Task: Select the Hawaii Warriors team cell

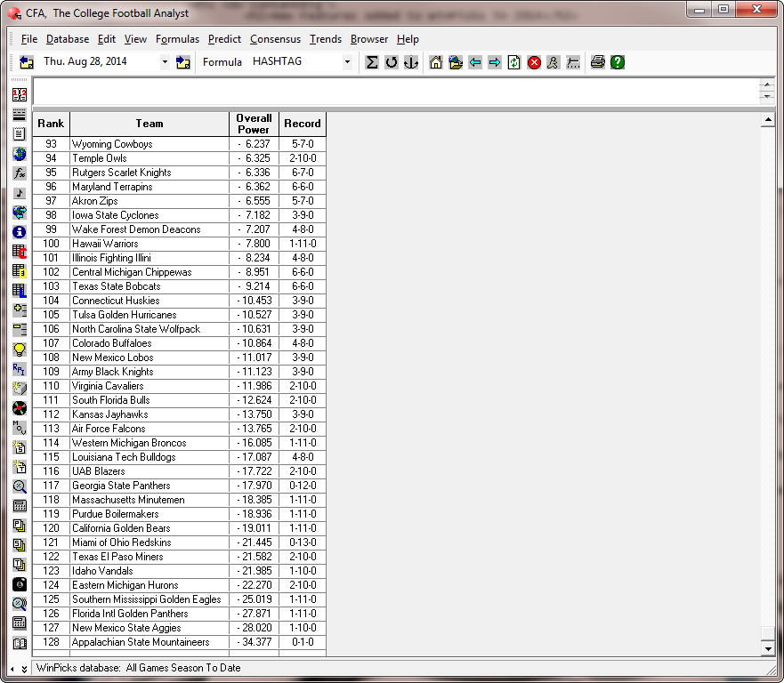Action: point(150,244)
